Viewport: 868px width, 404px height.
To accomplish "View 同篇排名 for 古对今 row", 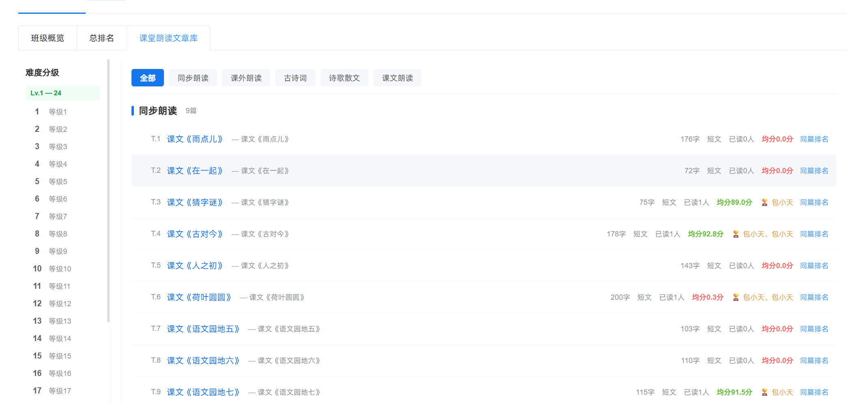I will point(814,234).
